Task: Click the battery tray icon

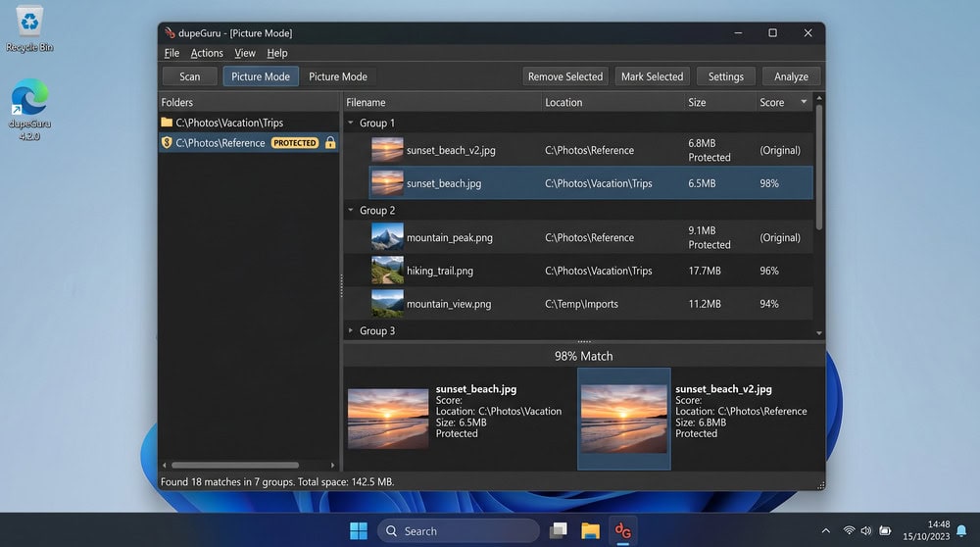Action: coord(885,530)
